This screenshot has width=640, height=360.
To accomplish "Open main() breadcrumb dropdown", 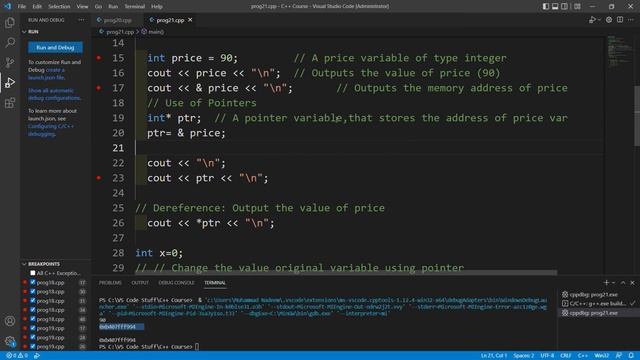I will click(153, 31).
